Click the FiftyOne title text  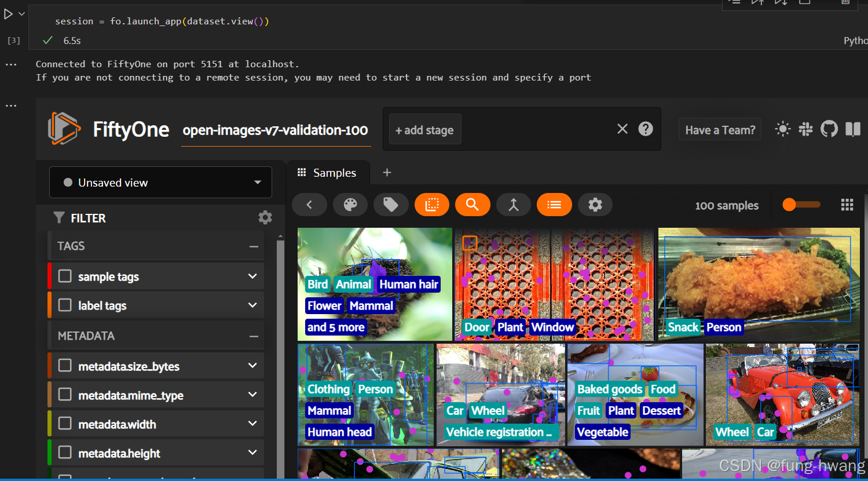[131, 129]
